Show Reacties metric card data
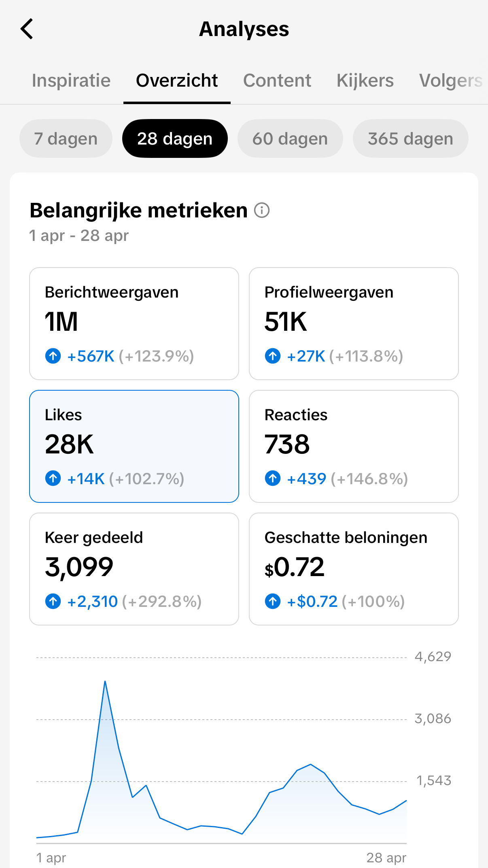Viewport: 488px width, 868px height. [354, 446]
